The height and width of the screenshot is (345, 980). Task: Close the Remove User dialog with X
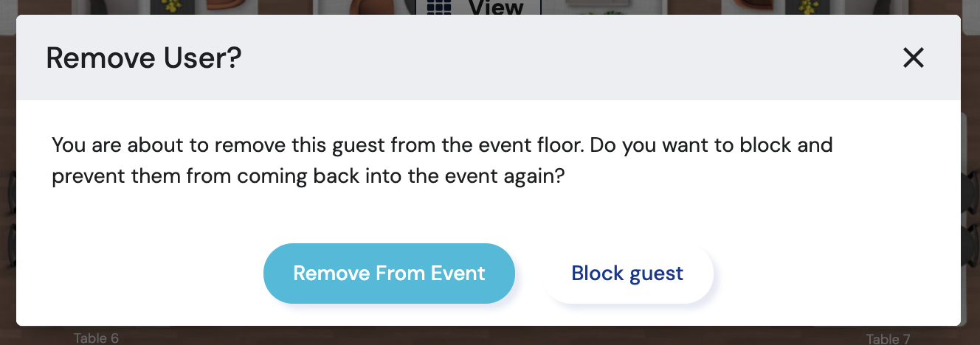point(914,57)
